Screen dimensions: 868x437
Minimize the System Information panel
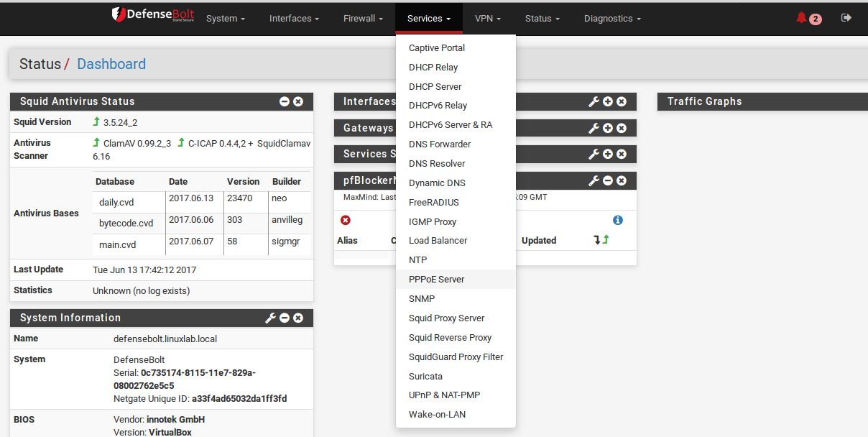click(285, 318)
